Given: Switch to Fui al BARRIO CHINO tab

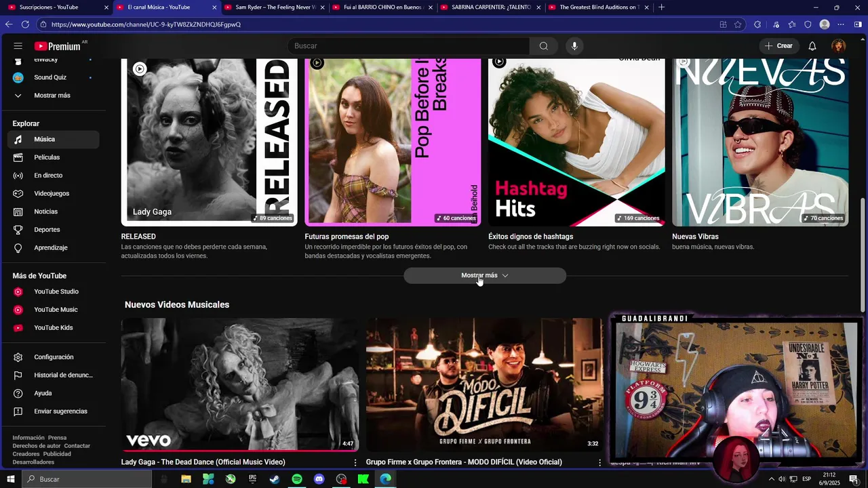Looking at the screenshot, I should (381, 7).
